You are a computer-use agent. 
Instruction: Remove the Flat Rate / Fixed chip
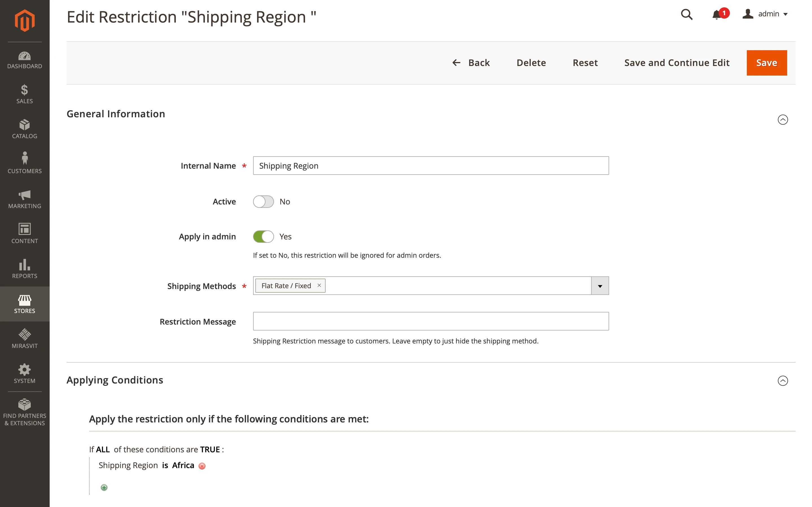click(x=319, y=285)
